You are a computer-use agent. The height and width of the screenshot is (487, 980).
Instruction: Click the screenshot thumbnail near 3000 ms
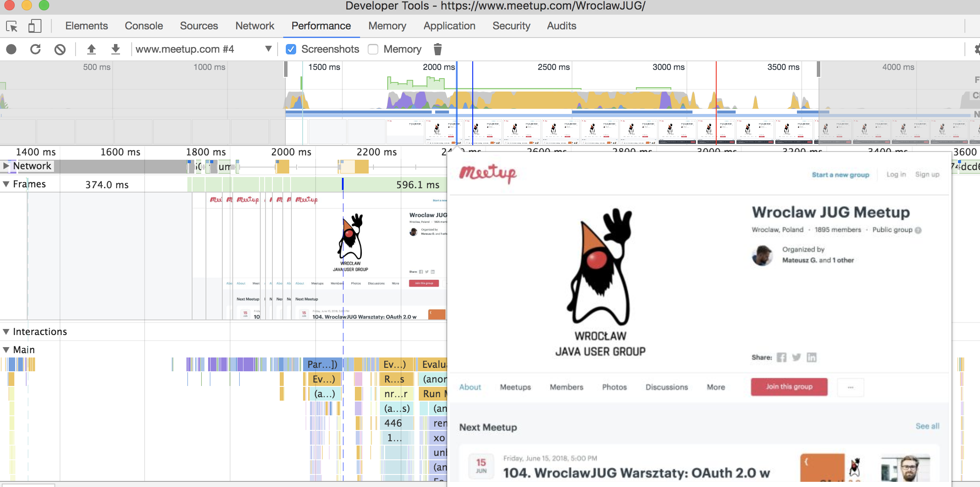point(677,132)
